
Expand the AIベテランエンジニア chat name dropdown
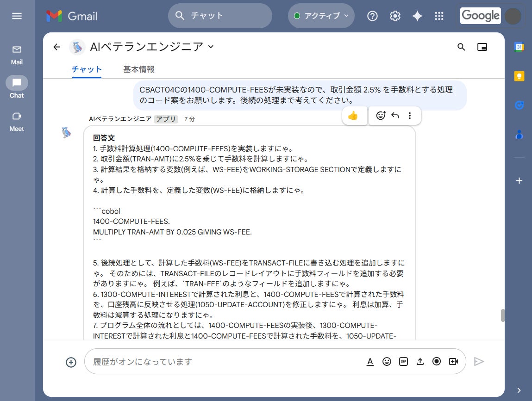pyautogui.click(x=211, y=47)
